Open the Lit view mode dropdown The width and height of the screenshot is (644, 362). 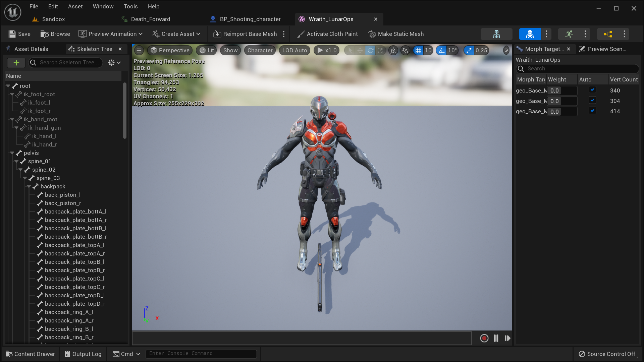tap(207, 50)
